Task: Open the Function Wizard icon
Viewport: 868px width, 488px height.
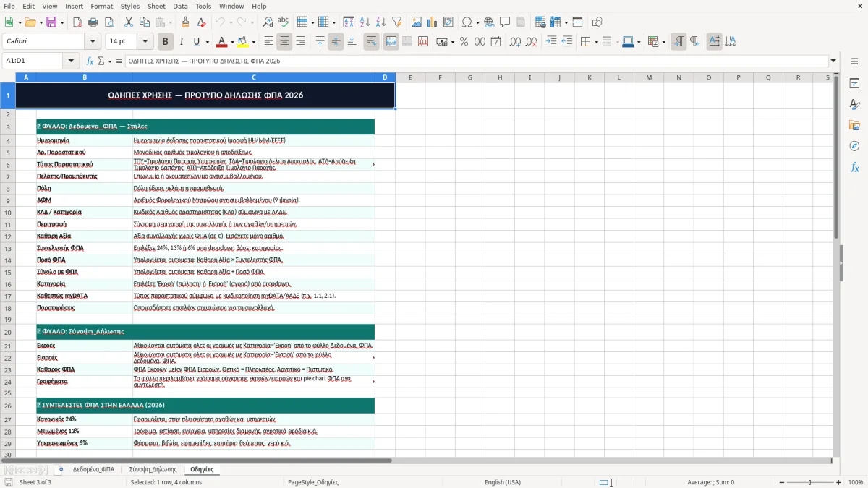Action: pos(90,61)
